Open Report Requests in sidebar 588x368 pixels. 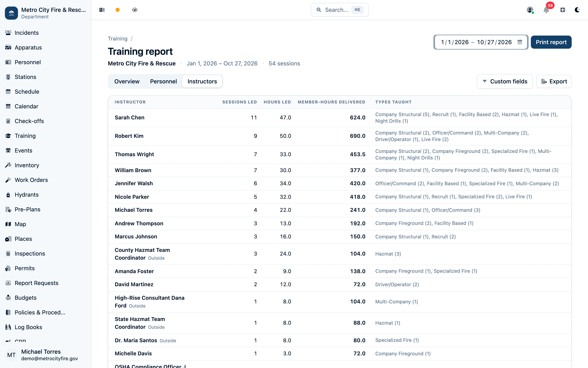pyautogui.click(x=46, y=283)
